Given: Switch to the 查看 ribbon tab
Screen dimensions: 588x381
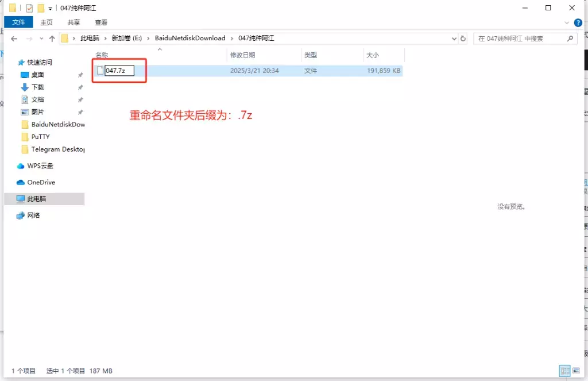Looking at the screenshot, I should pyautogui.click(x=100, y=22).
